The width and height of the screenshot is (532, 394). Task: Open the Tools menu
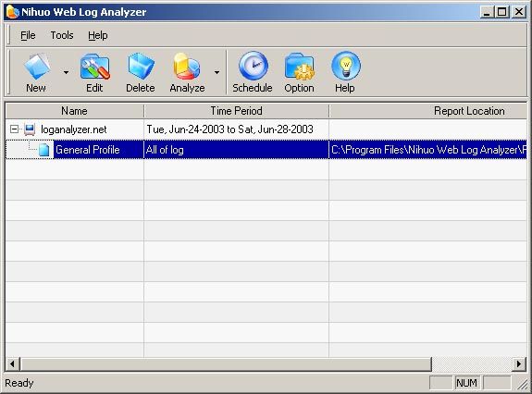62,35
